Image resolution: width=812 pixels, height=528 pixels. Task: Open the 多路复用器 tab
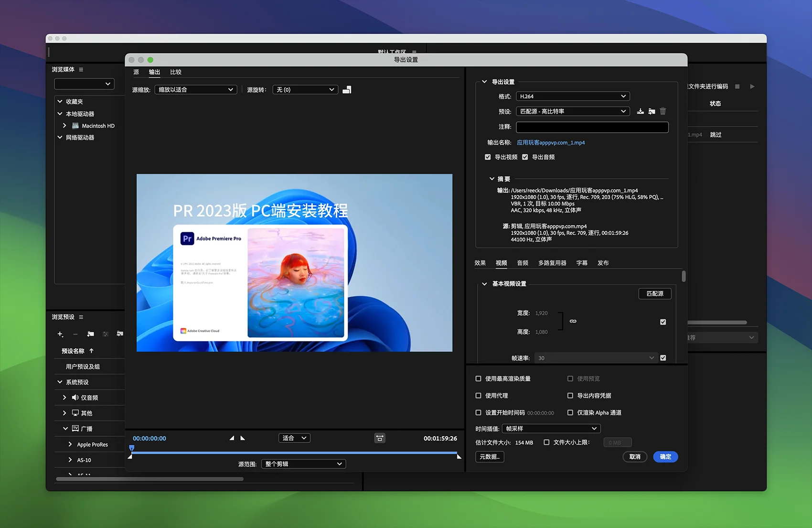pyautogui.click(x=552, y=263)
